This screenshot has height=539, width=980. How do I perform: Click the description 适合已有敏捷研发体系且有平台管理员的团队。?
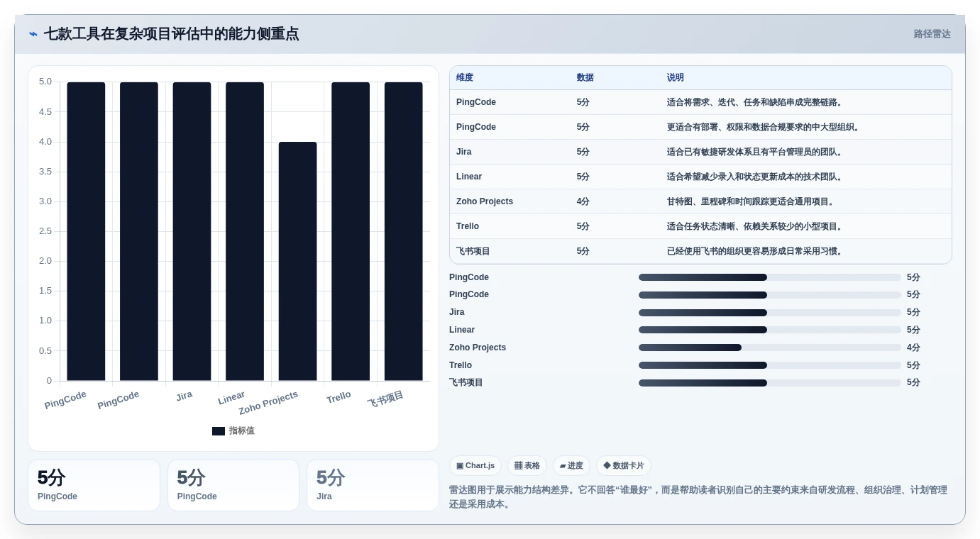point(756,152)
